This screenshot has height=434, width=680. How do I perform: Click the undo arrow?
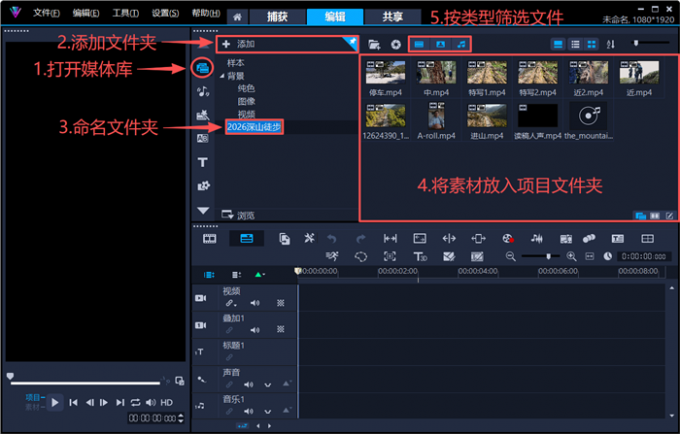coord(332,238)
